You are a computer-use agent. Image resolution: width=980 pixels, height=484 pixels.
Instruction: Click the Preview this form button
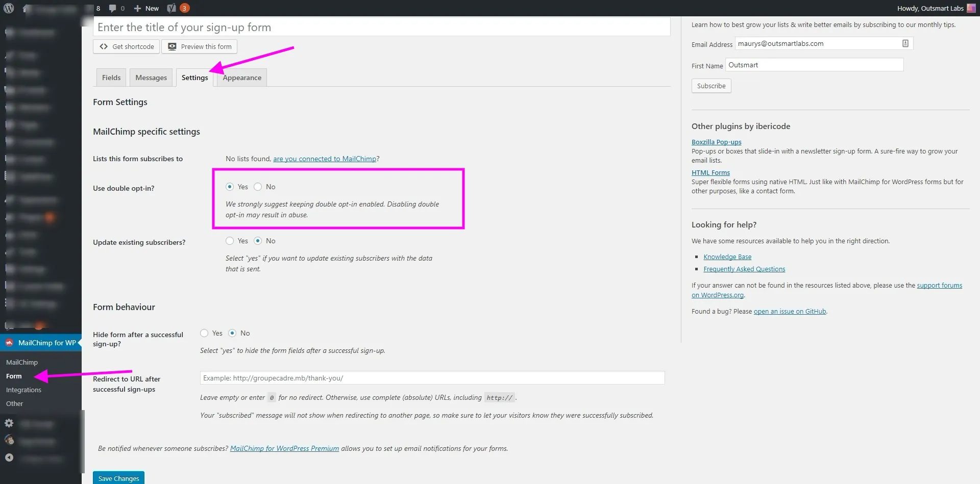[x=200, y=46]
